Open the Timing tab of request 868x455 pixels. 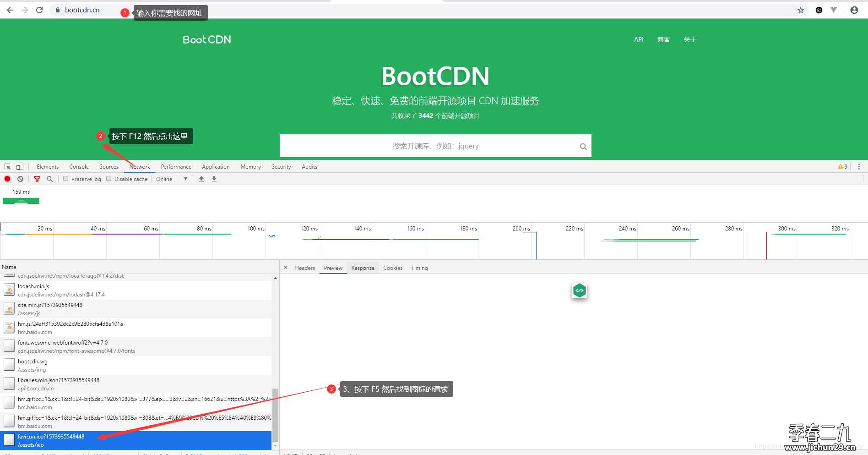click(419, 268)
